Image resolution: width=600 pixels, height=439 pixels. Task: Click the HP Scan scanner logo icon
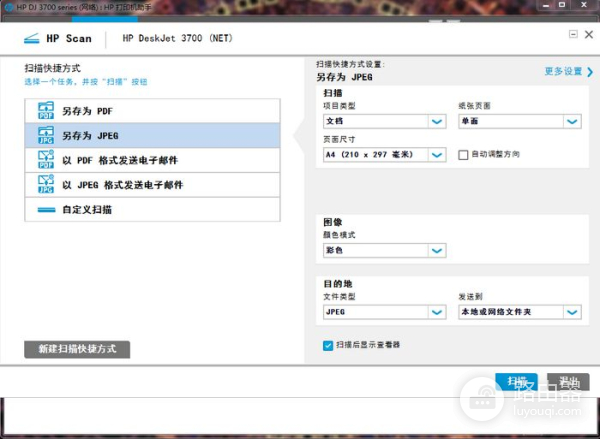point(32,39)
